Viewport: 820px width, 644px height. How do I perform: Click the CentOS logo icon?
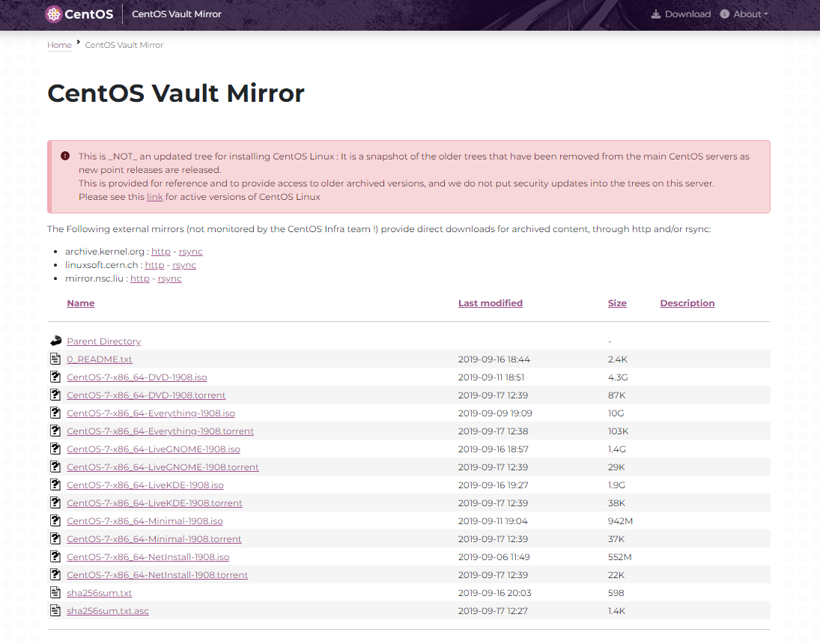(x=54, y=14)
